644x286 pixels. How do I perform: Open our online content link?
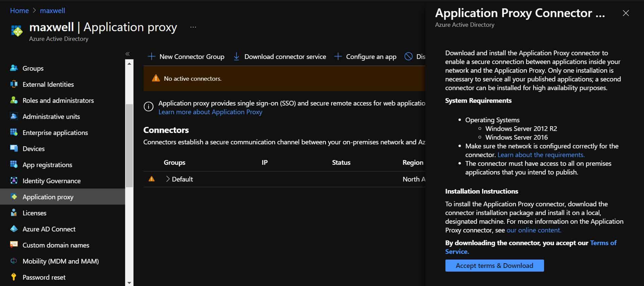point(534,230)
